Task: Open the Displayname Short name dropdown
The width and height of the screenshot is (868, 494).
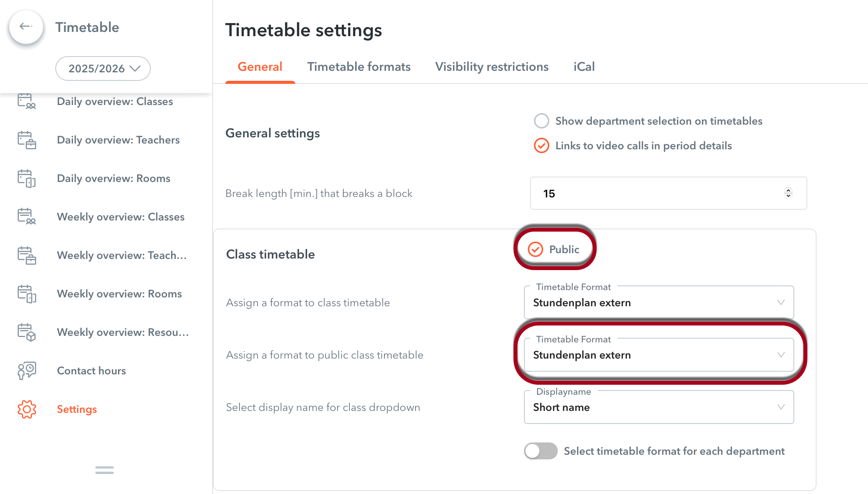Action: [659, 407]
